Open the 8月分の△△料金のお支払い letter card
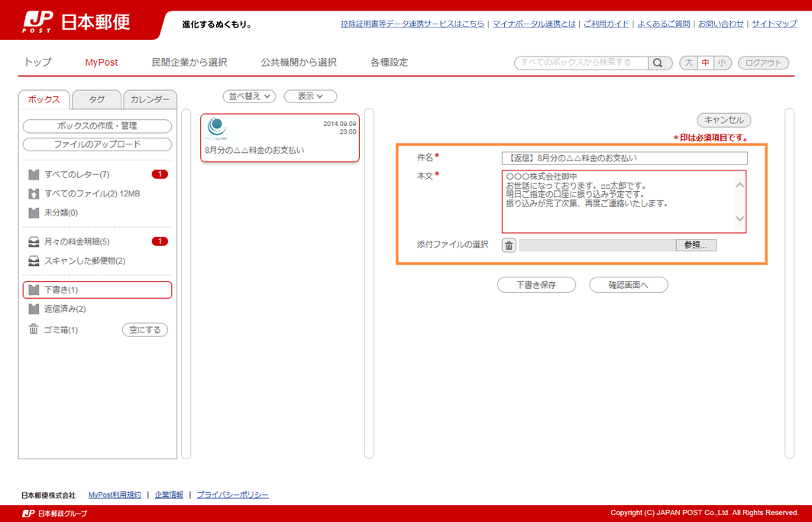Image resolution: width=812 pixels, height=522 pixels. (280, 138)
